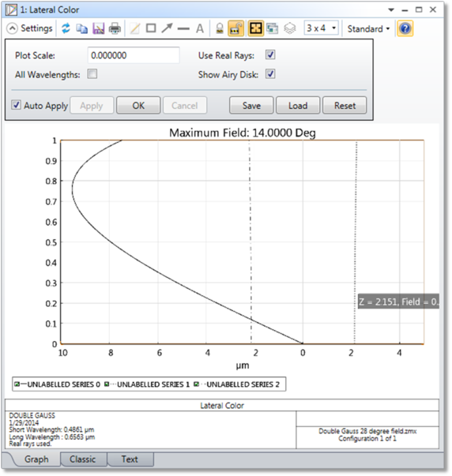
Task: Click the Plot Scale input field
Action: (134, 55)
